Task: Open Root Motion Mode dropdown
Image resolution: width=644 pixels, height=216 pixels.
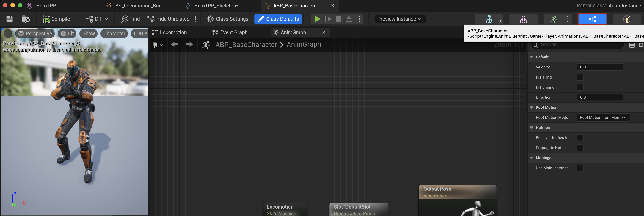Action: tap(603, 118)
